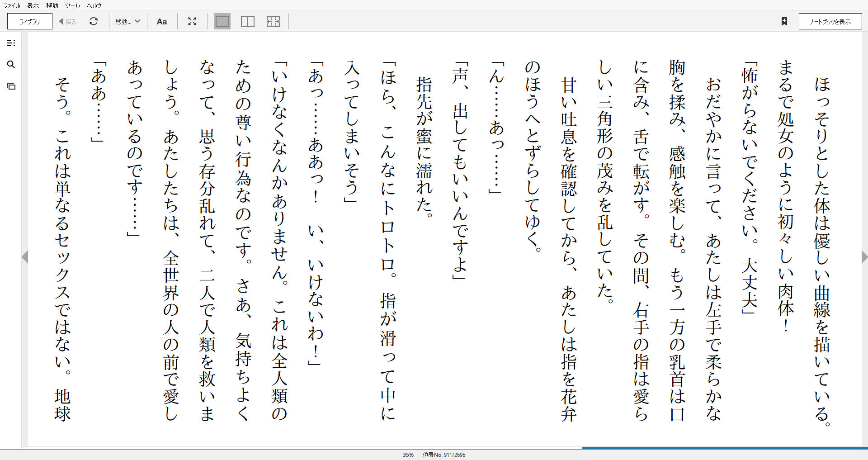Select auto-fit column layout
This screenshot has width=868, height=460.
273,21
